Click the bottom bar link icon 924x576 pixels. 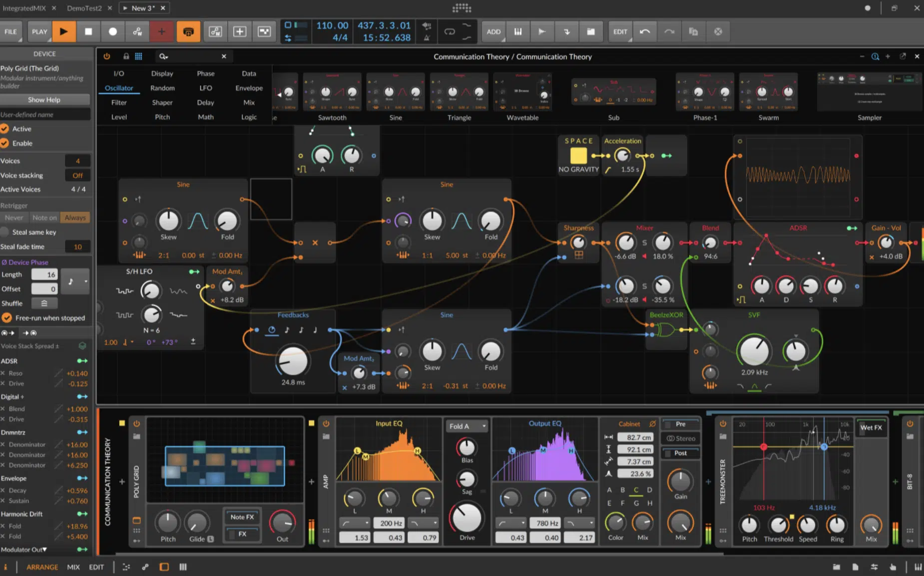[145, 567]
